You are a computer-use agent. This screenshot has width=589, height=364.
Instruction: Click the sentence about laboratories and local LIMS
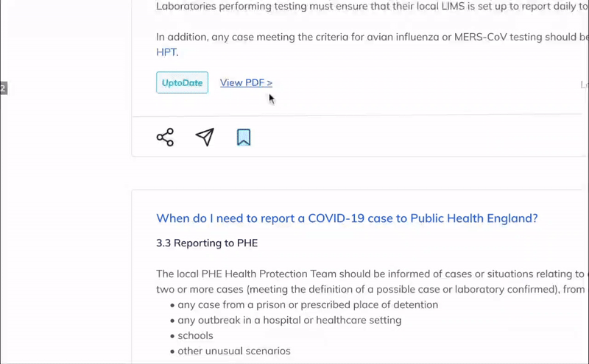tap(373, 7)
